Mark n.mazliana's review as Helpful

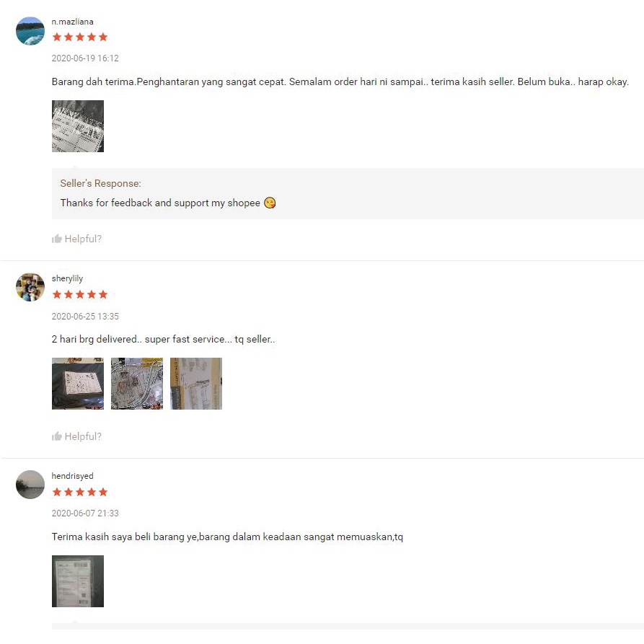click(76, 239)
